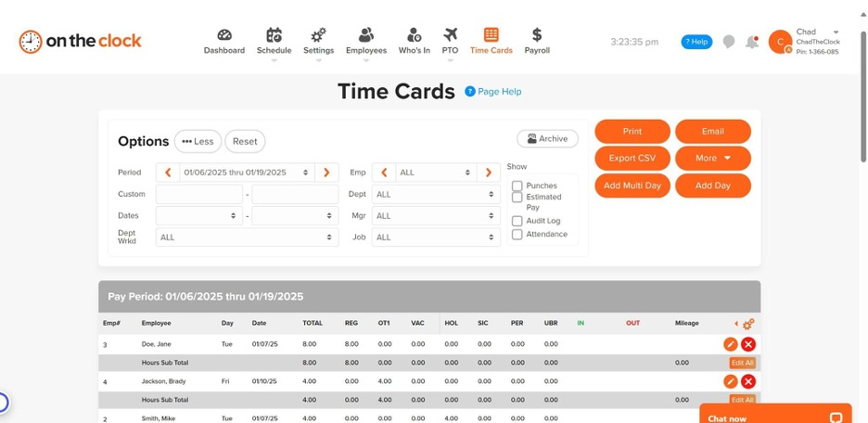
Task: Select previous employee arrow
Action: (384, 173)
